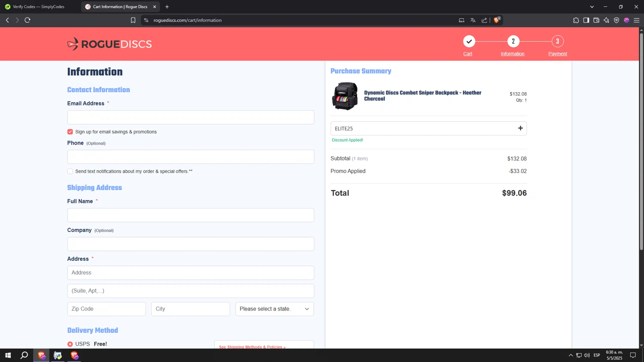
Task: Click step 2 Information circle
Action: [x=513, y=42]
